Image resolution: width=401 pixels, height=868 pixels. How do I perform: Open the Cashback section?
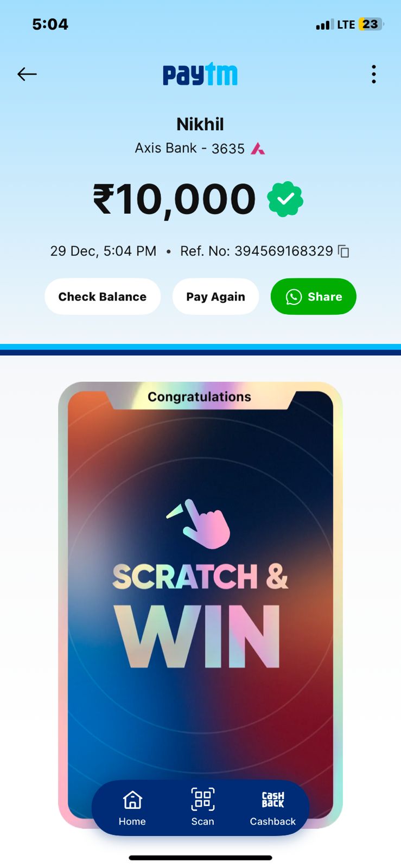point(272,808)
